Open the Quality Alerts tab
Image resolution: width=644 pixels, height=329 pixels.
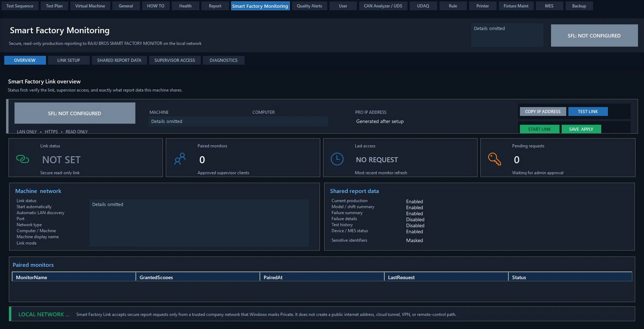pos(309,6)
